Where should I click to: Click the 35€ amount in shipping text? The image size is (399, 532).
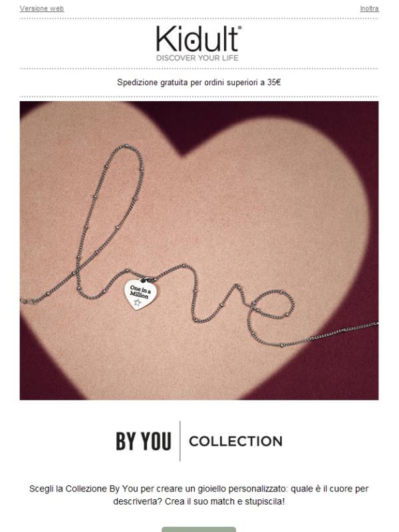(x=274, y=82)
